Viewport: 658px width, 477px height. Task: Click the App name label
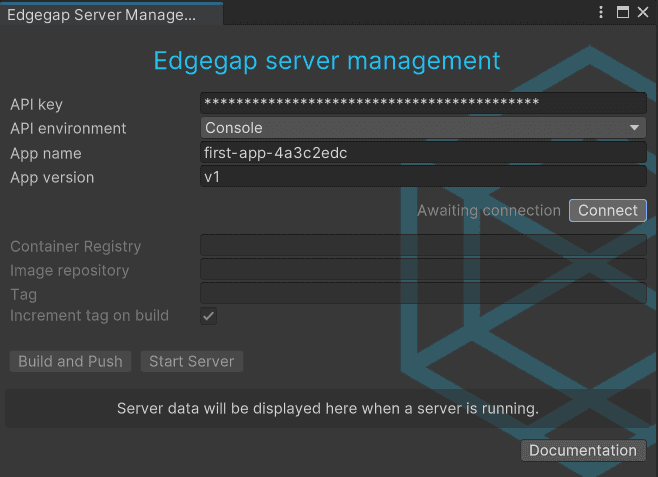[46, 154]
